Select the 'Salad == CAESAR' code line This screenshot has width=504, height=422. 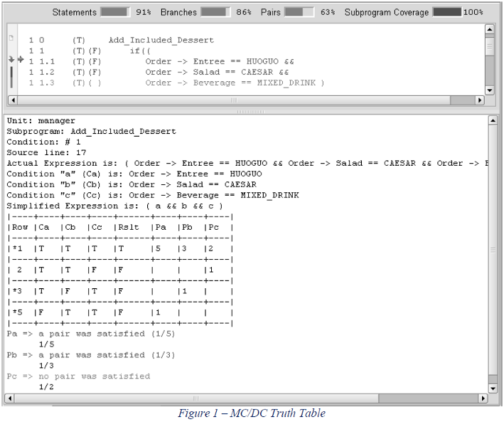click(159, 72)
